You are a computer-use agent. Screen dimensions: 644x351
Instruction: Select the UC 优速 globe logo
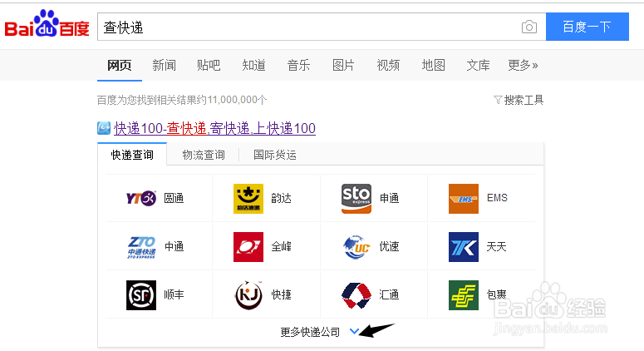click(x=356, y=247)
